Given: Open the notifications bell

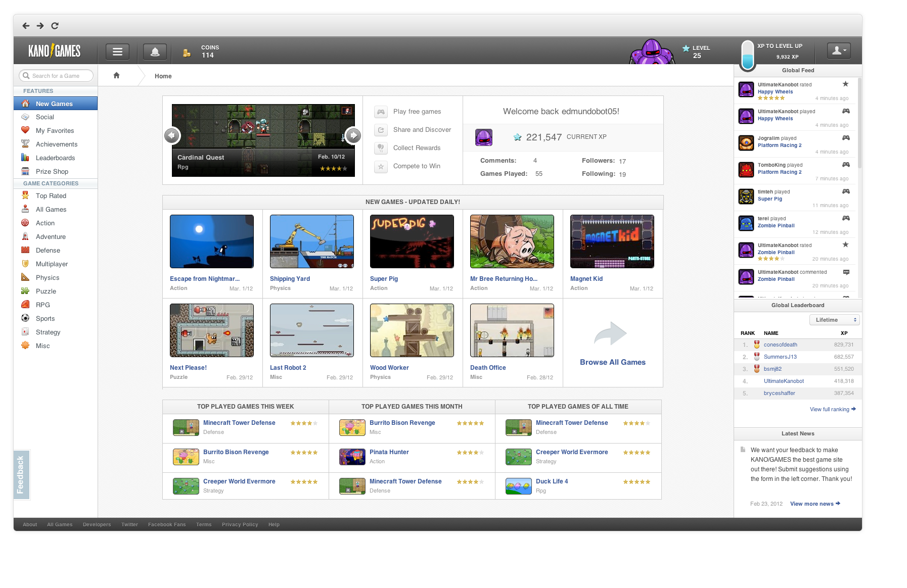Looking at the screenshot, I should (x=155, y=52).
